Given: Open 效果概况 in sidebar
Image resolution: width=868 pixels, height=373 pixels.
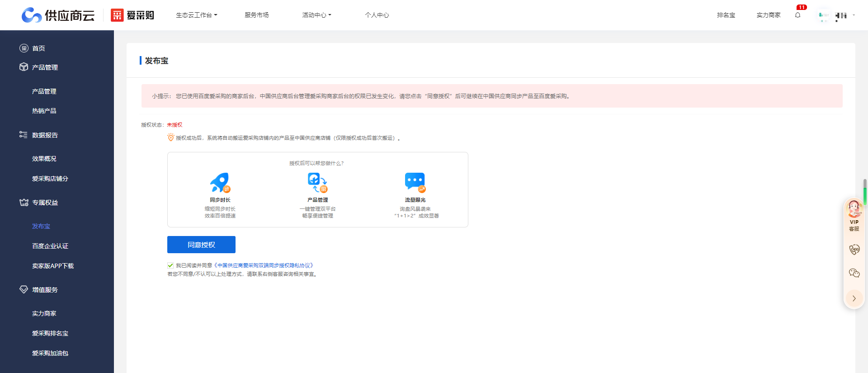Looking at the screenshot, I should tap(44, 159).
